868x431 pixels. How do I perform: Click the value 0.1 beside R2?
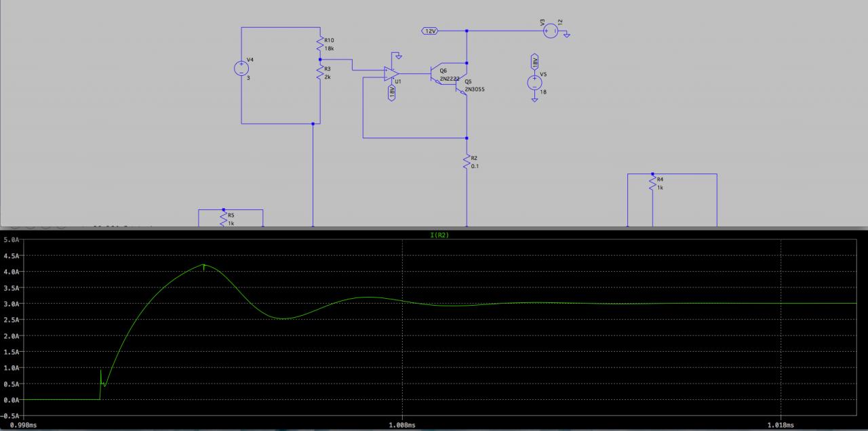point(475,166)
